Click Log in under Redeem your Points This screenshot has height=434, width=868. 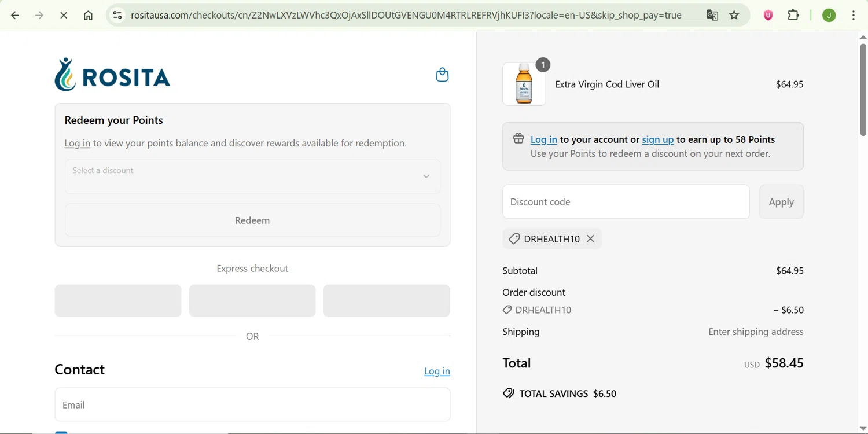coord(77,143)
